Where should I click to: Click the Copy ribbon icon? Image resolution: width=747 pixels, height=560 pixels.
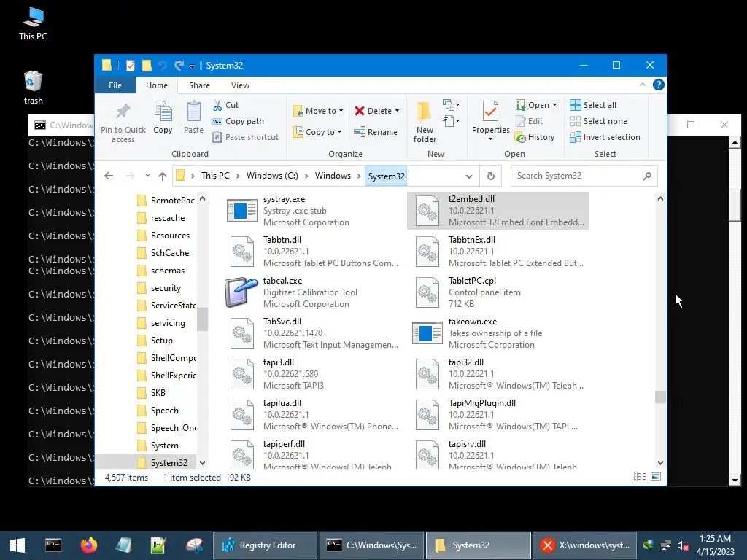pos(163,111)
